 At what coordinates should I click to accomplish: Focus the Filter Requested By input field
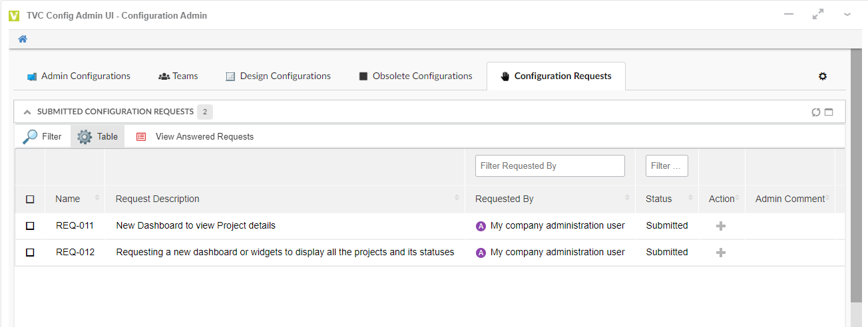tap(550, 166)
